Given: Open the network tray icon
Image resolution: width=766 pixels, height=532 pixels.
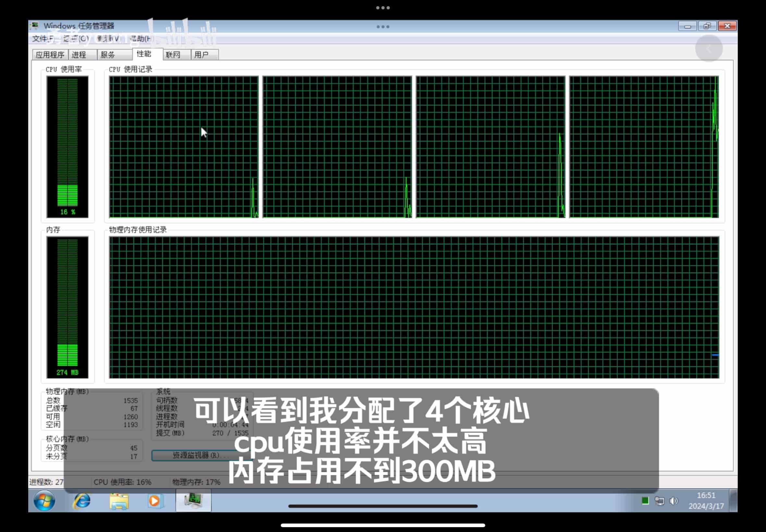Looking at the screenshot, I should [x=659, y=501].
